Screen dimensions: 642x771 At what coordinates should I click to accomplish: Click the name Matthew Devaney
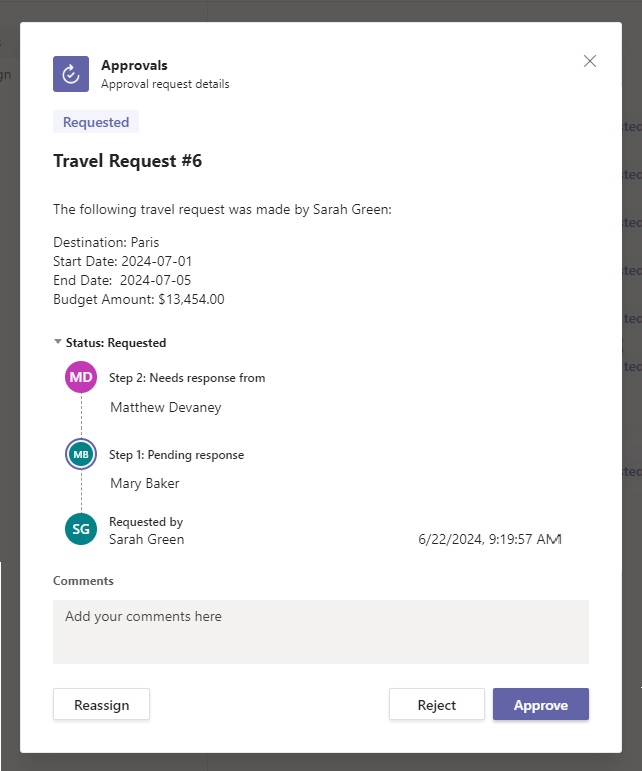[x=165, y=407]
